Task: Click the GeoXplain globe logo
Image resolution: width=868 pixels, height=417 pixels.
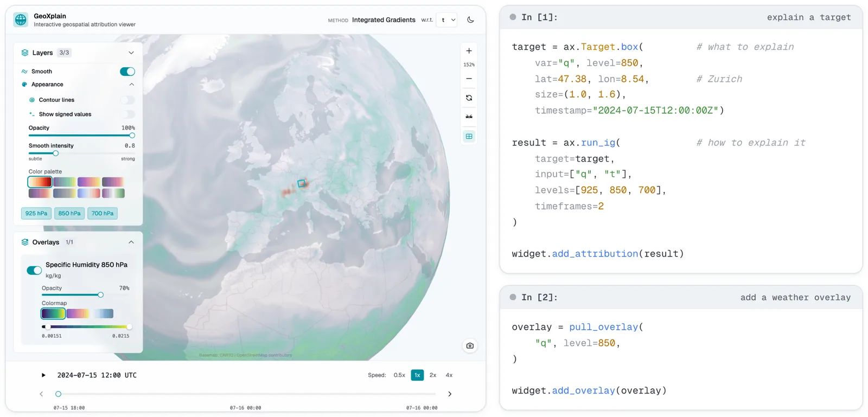Action: [21, 20]
